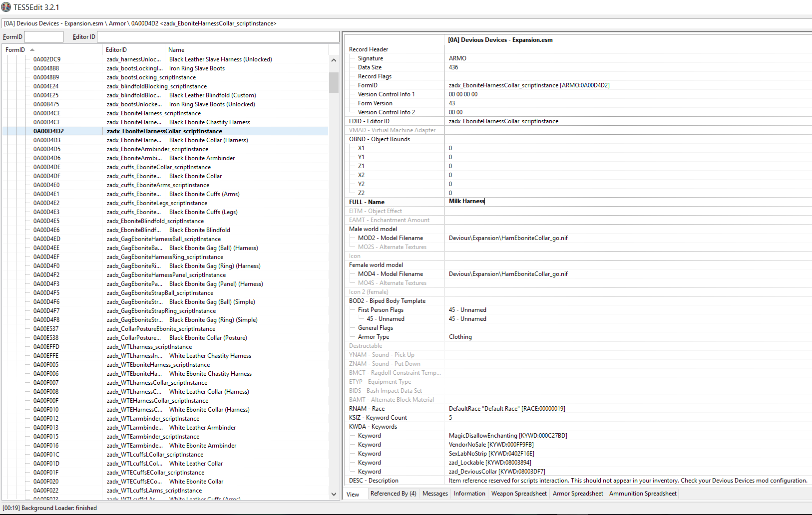Image resolution: width=812 pixels, height=515 pixels.
Task: Click the FormID value in Record Header
Action: [529, 85]
